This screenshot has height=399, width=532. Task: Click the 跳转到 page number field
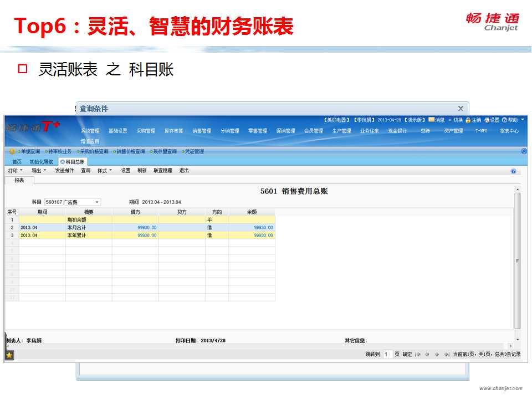387,354
